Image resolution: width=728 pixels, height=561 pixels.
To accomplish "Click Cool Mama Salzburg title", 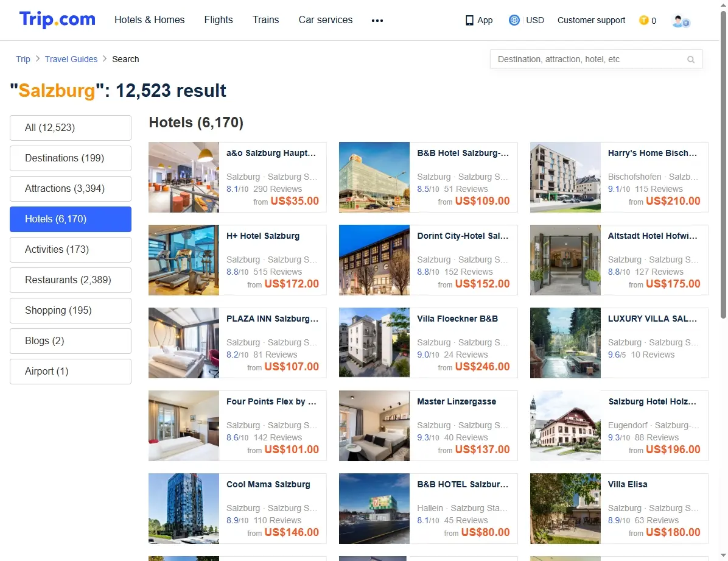I will coord(268,484).
